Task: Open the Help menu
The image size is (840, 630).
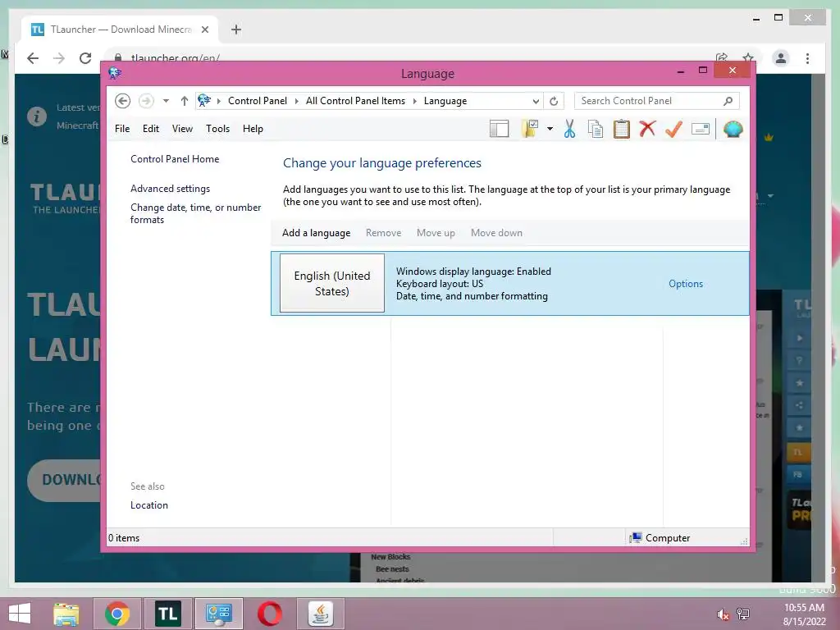Action: point(253,129)
